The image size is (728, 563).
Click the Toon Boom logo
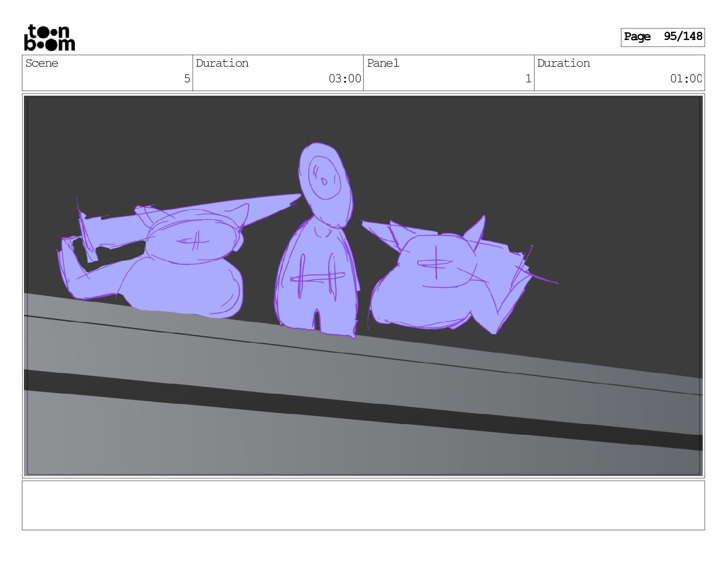[49, 38]
